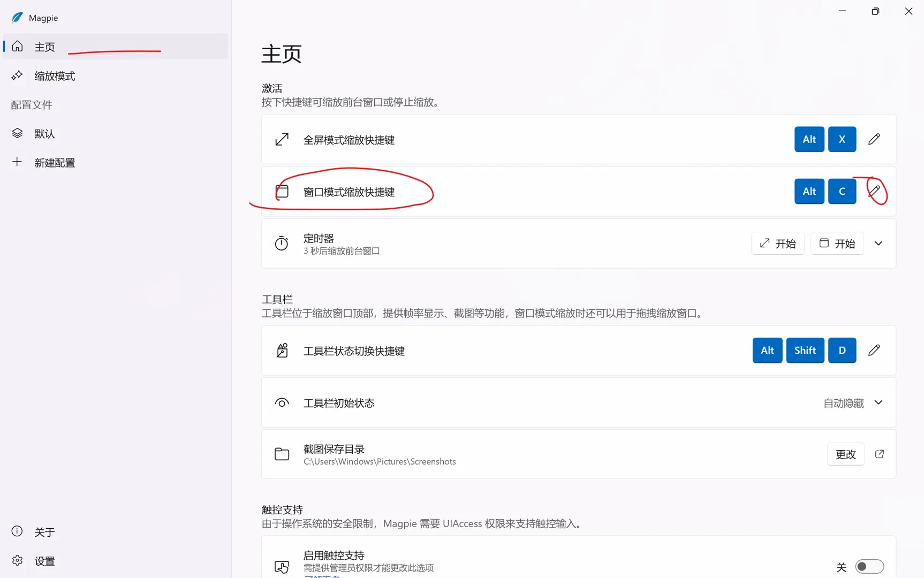Open the 关于 about page
Image resolution: width=924 pixels, height=578 pixels.
point(116,531)
